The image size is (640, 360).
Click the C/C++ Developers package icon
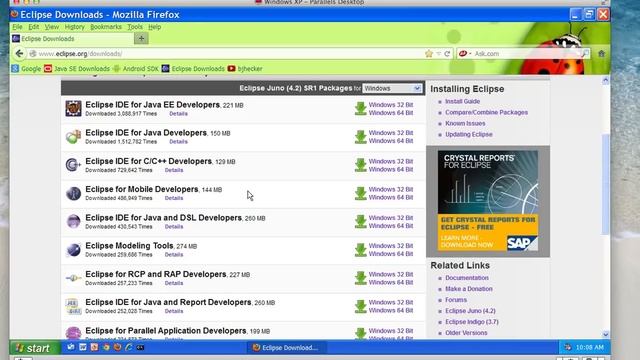73,165
